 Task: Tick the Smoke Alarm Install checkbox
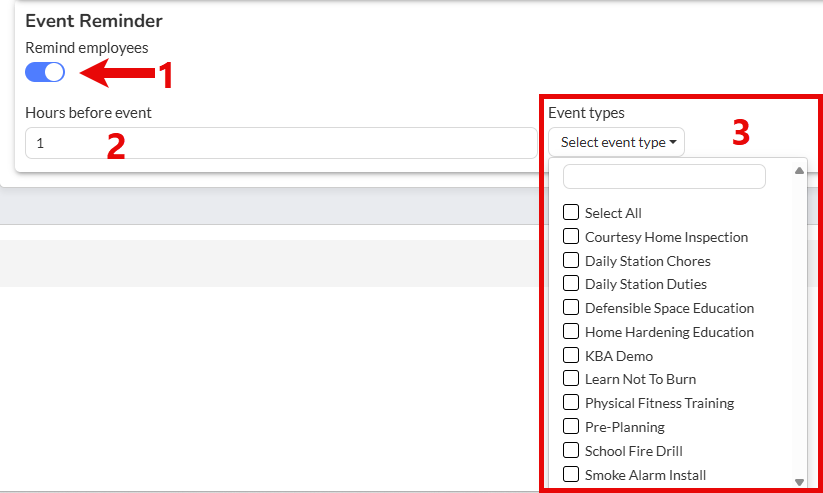pos(571,474)
